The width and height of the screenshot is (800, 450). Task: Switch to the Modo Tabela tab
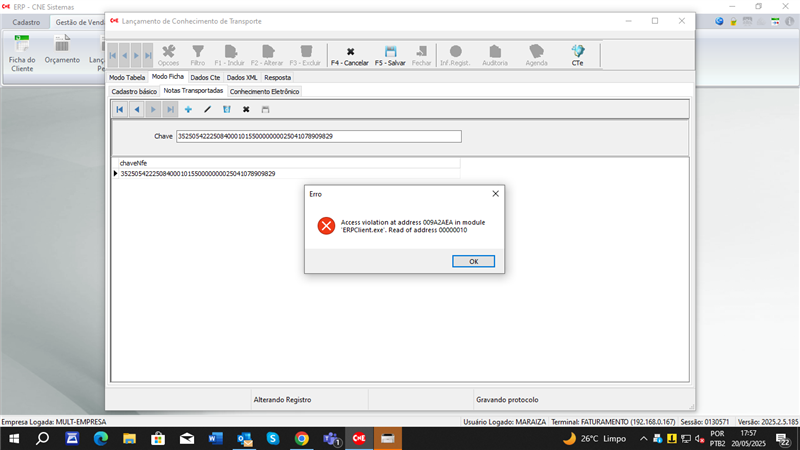(x=127, y=77)
